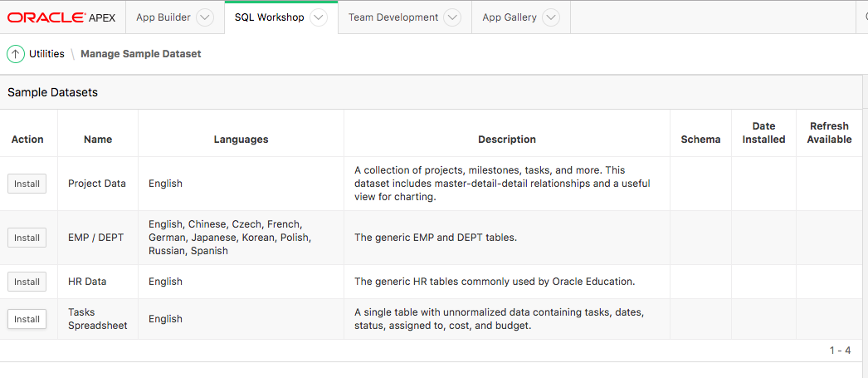
Task: Click the up arrow icon beside Utilities
Action: click(16, 54)
